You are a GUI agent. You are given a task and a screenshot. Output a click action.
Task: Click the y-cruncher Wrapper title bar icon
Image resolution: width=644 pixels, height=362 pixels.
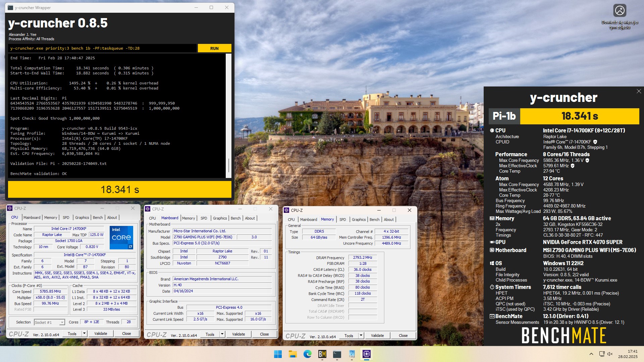pyautogui.click(x=10, y=7)
